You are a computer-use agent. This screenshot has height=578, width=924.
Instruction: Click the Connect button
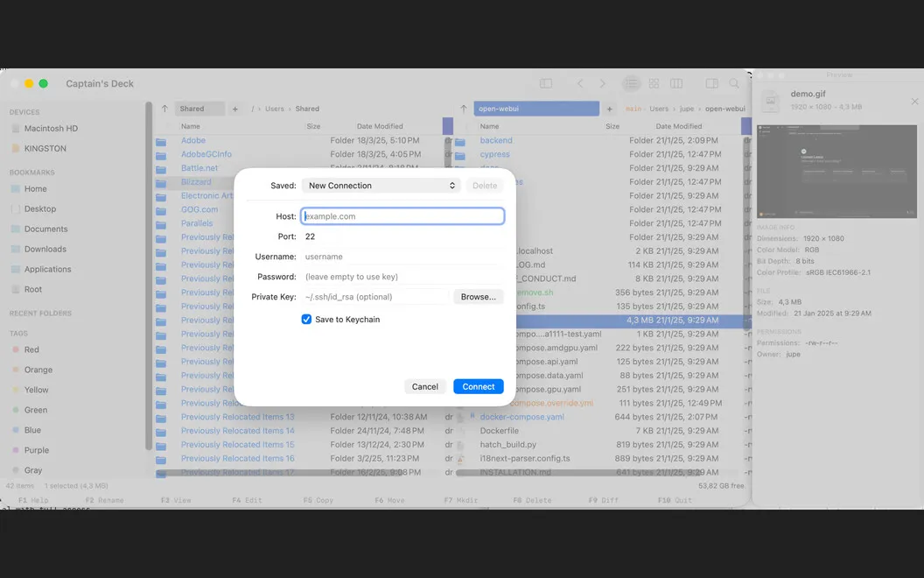479,386
